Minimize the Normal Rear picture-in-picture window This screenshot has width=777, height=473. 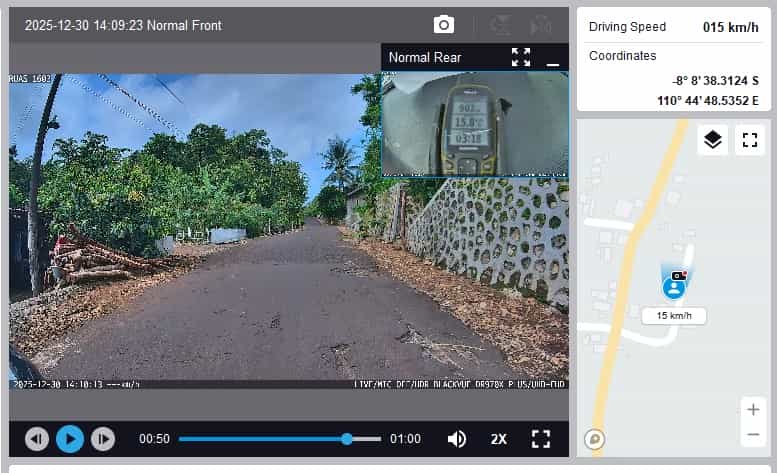552,58
